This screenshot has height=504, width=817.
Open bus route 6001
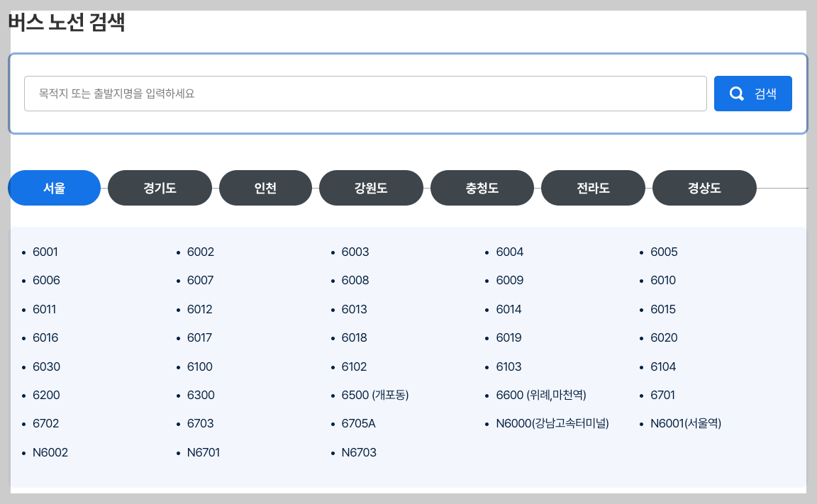[x=45, y=252]
